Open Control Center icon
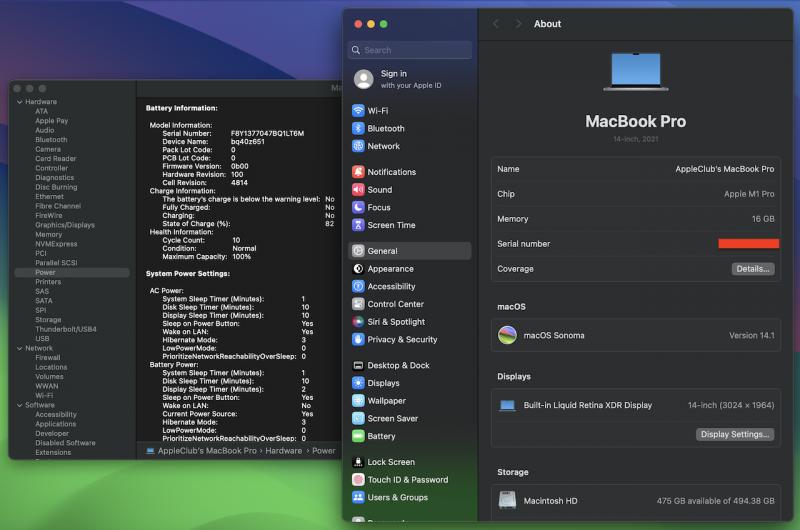Image resolution: width=800 pixels, height=530 pixels. tap(358, 304)
